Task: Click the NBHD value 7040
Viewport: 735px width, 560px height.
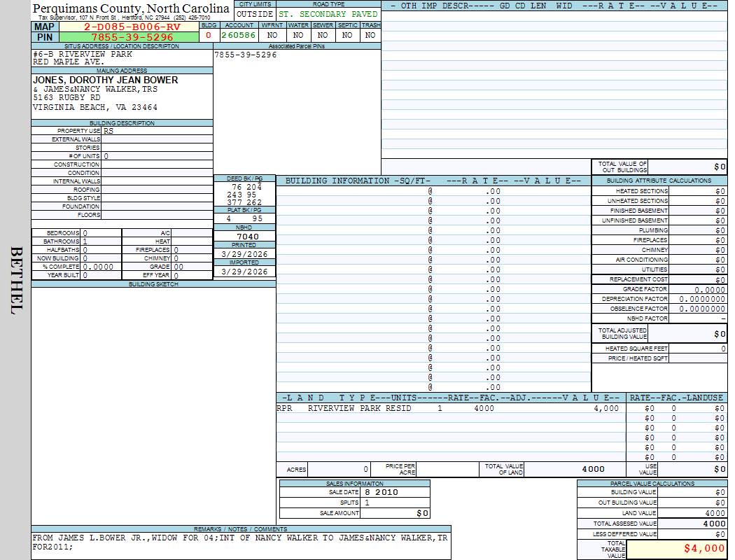Action: [244, 237]
